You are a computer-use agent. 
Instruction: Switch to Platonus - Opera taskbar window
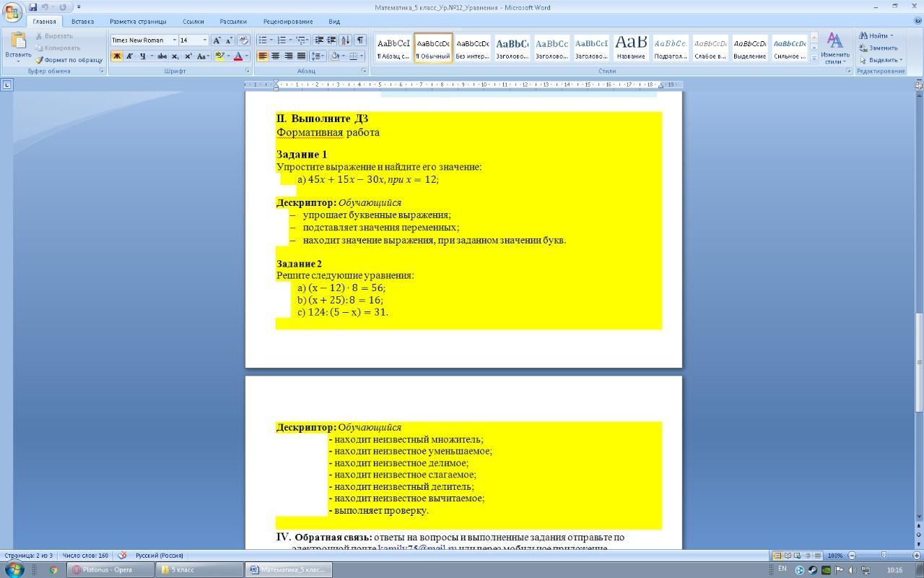coord(110,569)
